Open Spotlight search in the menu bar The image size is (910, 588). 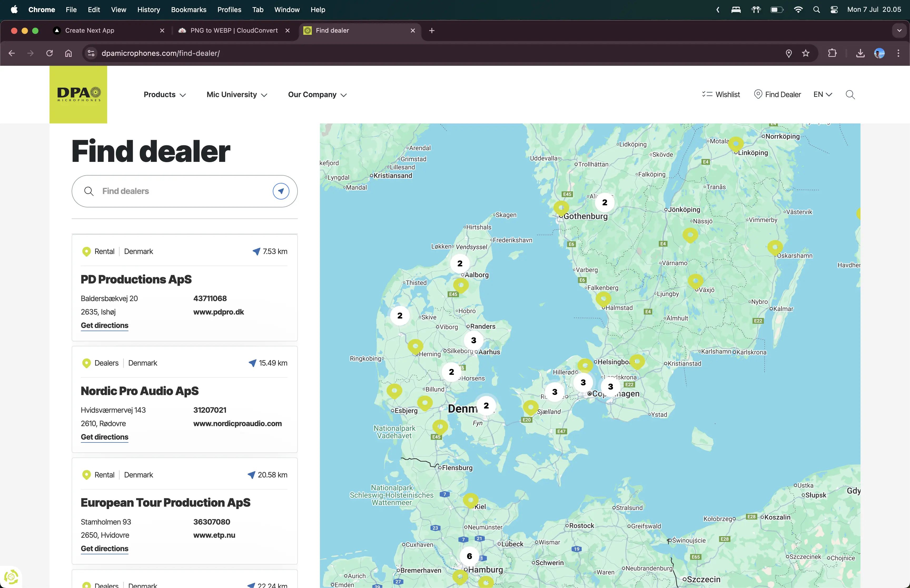(x=817, y=9)
